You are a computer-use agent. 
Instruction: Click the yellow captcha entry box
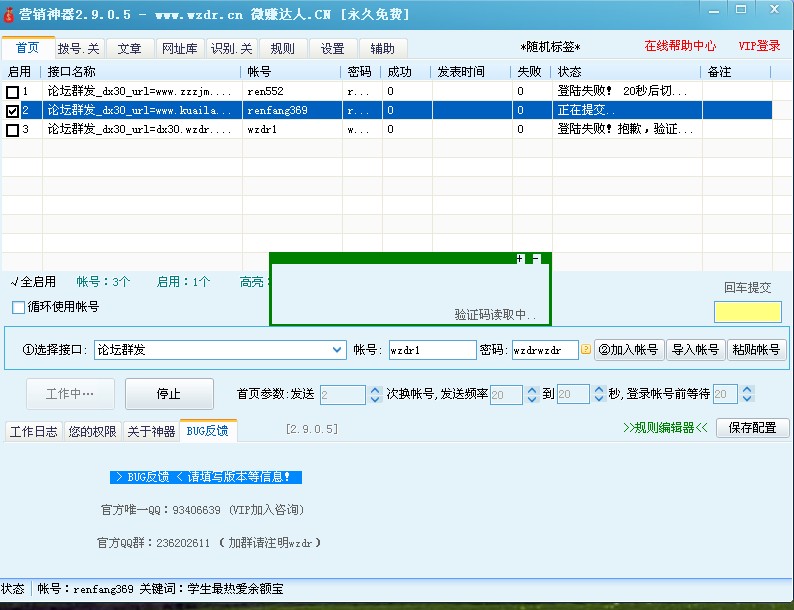[747, 312]
